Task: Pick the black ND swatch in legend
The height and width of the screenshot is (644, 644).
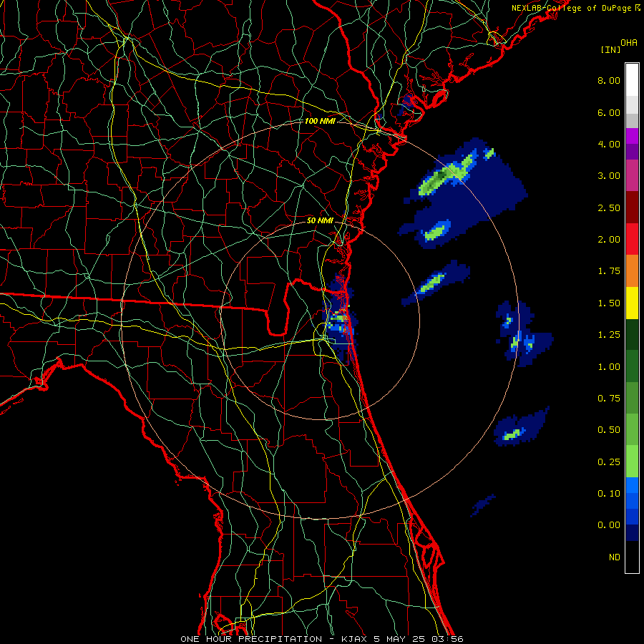Action: coord(632,557)
